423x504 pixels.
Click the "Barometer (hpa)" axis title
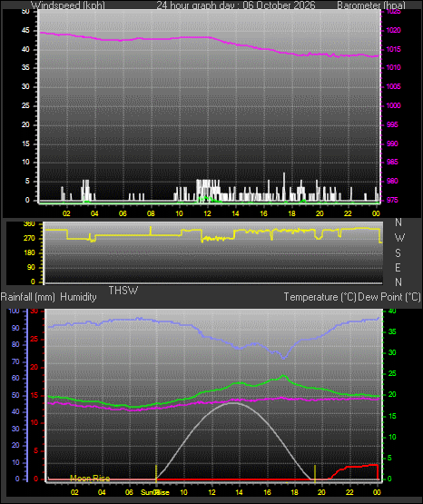tap(371, 5)
